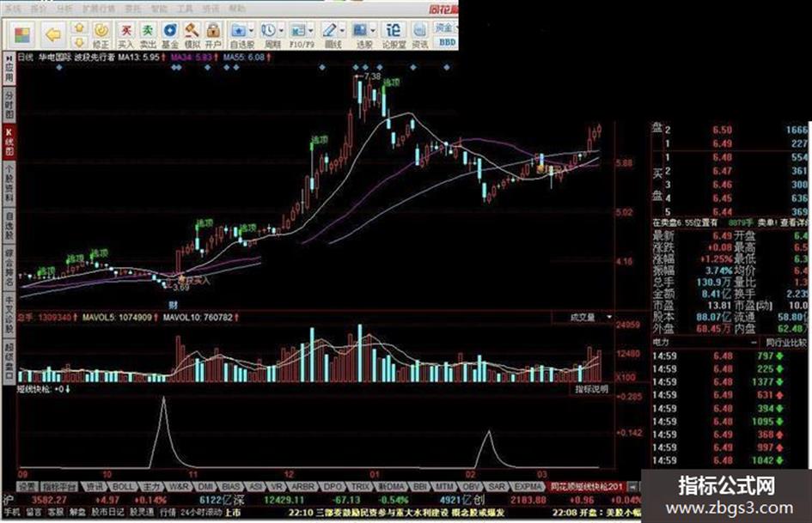The image size is (812, 523).
Task: Switch to the OBV indicator tab
Action: [x=471, y=487]
